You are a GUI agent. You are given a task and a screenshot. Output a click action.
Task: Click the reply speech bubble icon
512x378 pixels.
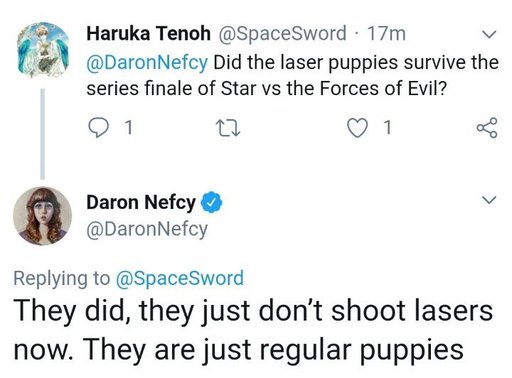98,128
